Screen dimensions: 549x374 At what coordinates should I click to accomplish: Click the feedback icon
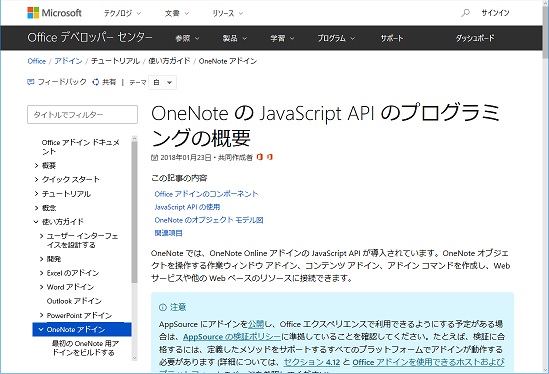tap(31, 82)
